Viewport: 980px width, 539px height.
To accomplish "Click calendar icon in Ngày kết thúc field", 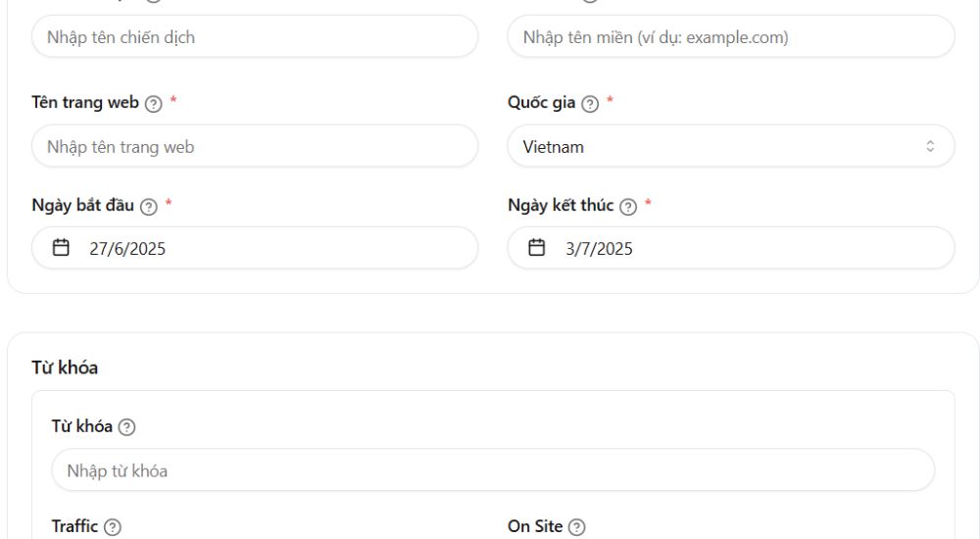I will tap(537, 248).
